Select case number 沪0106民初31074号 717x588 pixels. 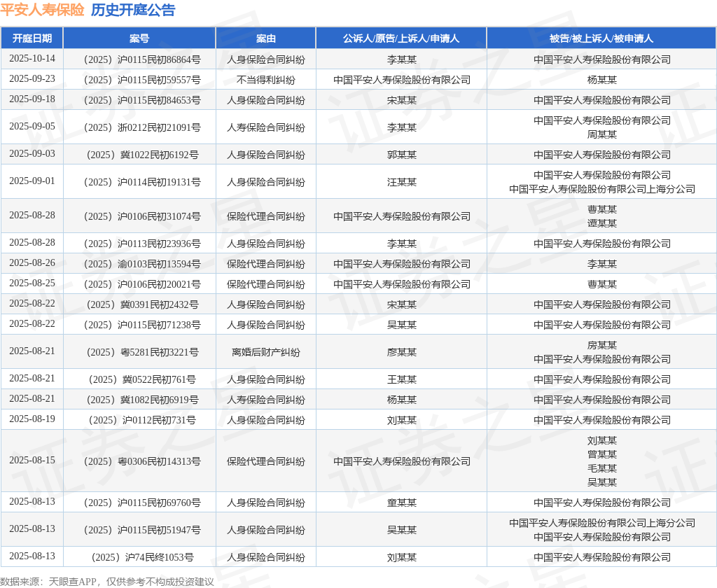coord(142,216)
